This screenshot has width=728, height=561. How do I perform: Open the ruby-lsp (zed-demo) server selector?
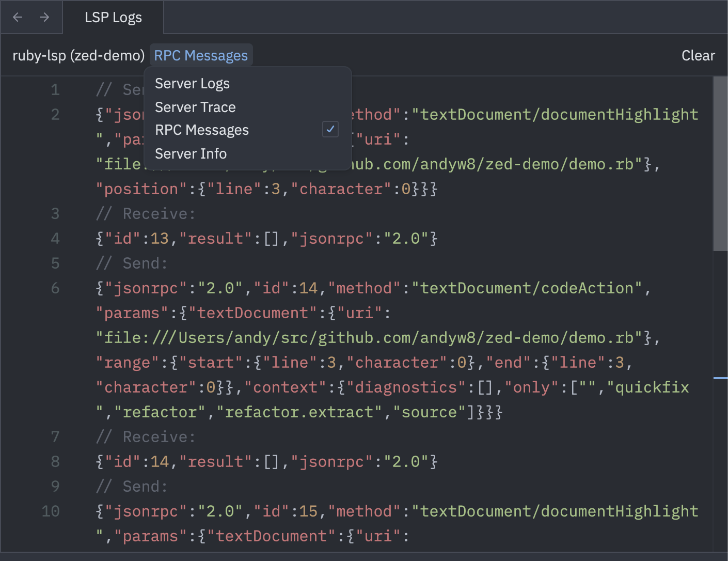coord(78,55)
